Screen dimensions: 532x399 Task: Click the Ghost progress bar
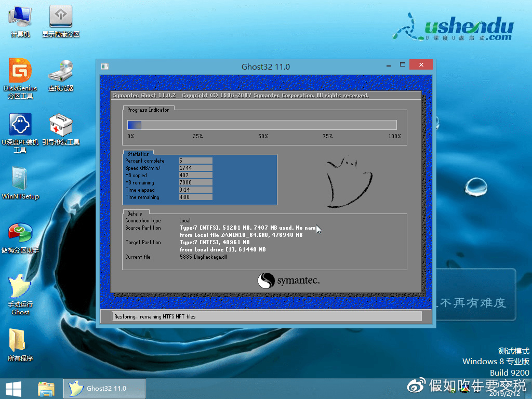click(x=262, y=125)
